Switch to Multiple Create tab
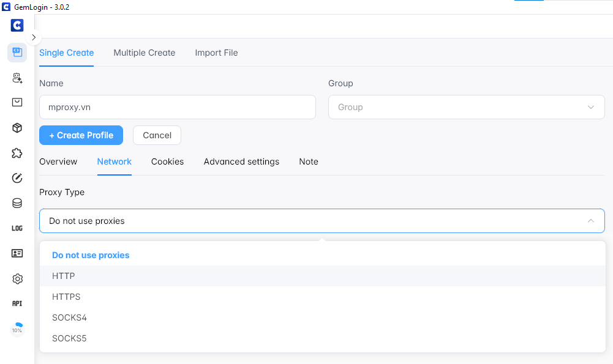 pos(144,53)
